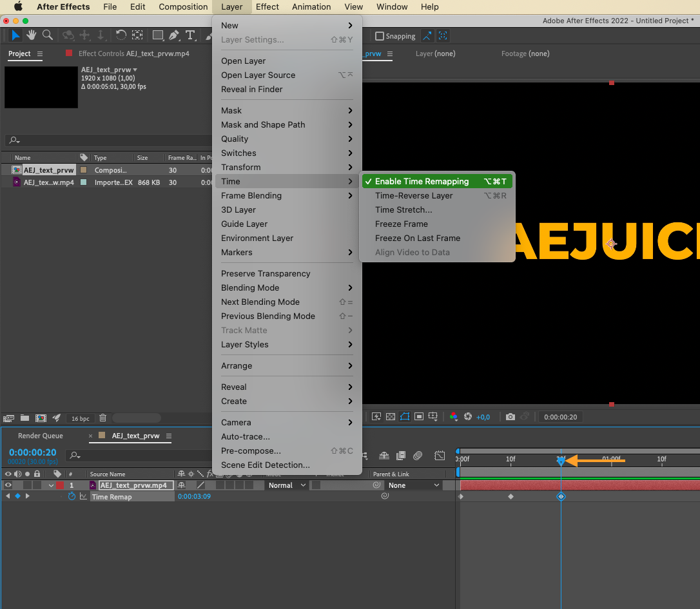Click the 16 bpc color depth button
The height and width of the screenshot is (609, 700).
81,418
